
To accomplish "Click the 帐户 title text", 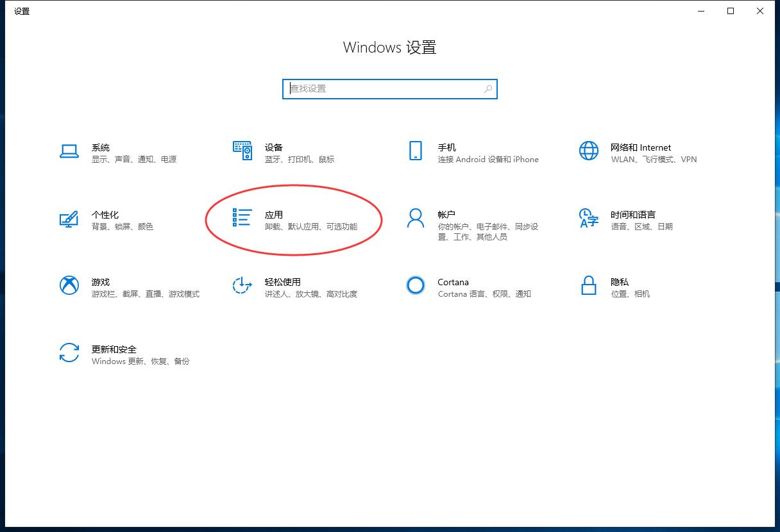I will point(447,215).
